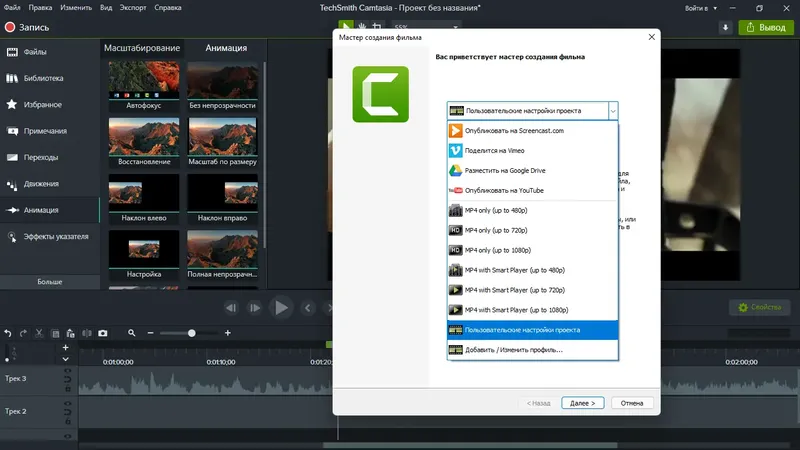Choose Опубликовать на YouTube option
Screen dimensions: 800x450
point(532,190)
